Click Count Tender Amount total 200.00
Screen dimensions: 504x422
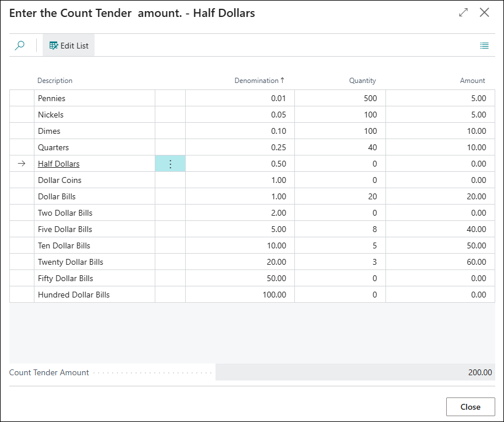tap(355, 372)
